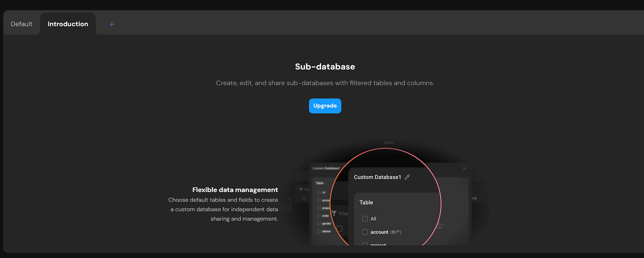Image resolution: width=644 pixels, height=258 pixels.
Task: Click the sub-database description sentence under the heading
Action: click(325, 83)
